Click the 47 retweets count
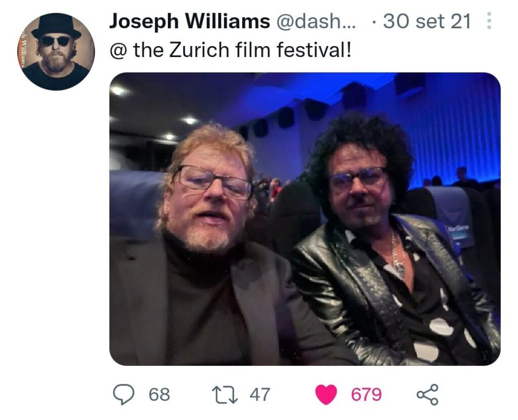This screenshot has height=420, width=518. pos(260,395)
